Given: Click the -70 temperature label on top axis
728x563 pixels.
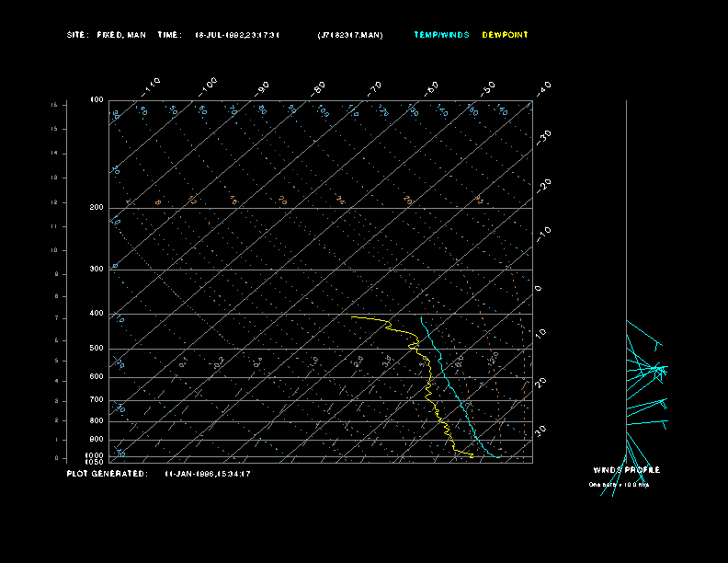Looking at the screenshot, I should click(x=375, y=88).
